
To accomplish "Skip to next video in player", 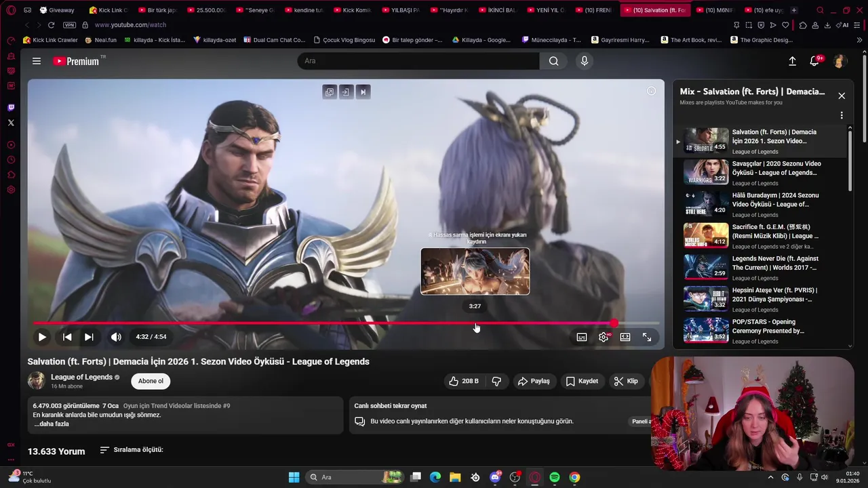I will tap(89, 337).
